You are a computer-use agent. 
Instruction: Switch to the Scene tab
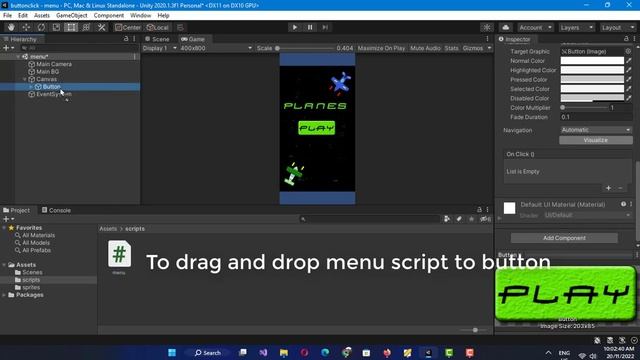[157, 39]
